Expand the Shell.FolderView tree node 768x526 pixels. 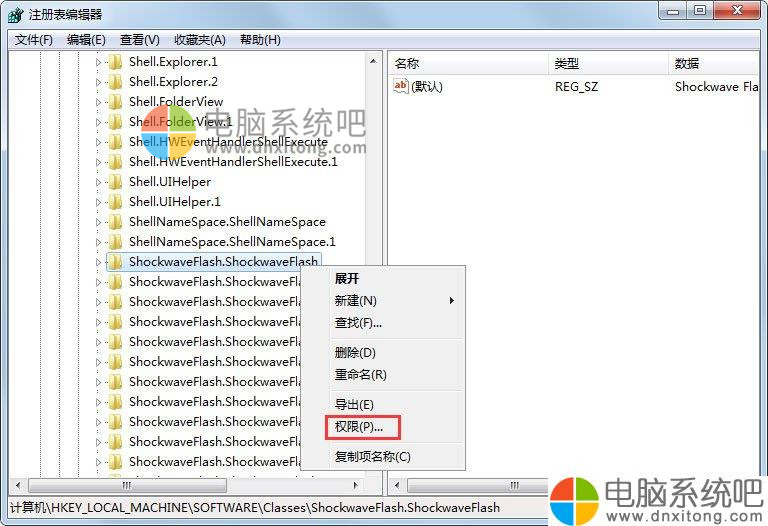[x=98, y=102]
